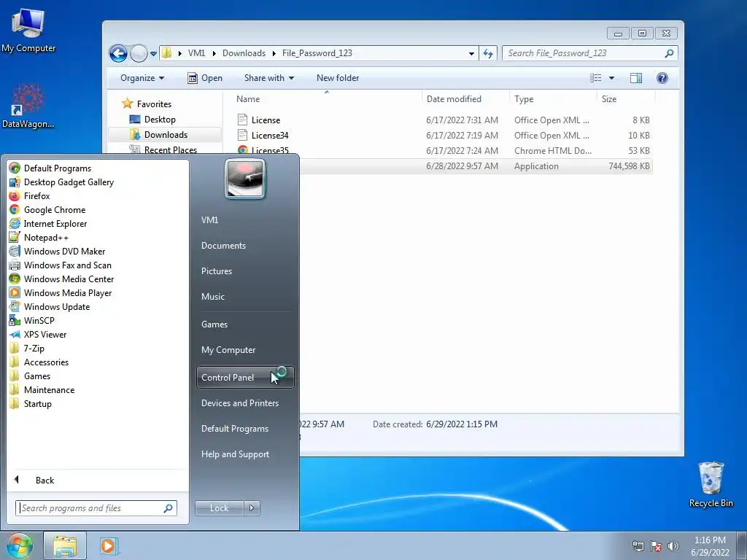
Task: Open My Computer from Start menu right pane
Action: [228, 349]
